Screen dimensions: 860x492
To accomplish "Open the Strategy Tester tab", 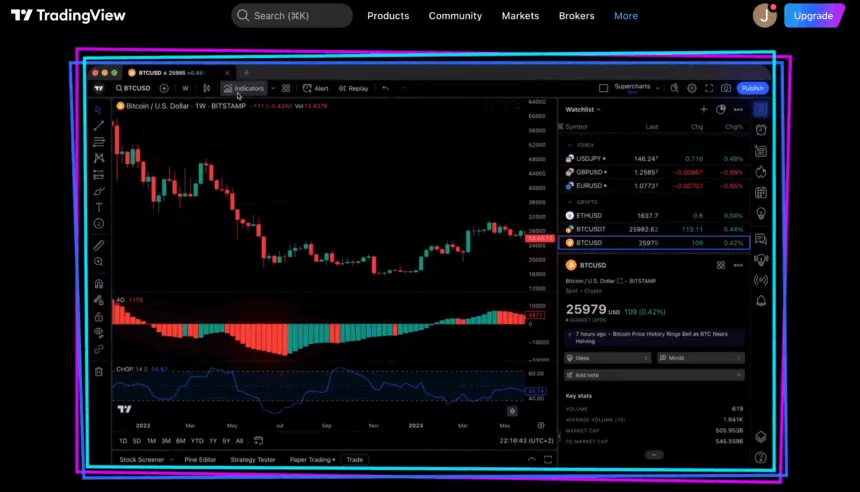I will 253,460.
